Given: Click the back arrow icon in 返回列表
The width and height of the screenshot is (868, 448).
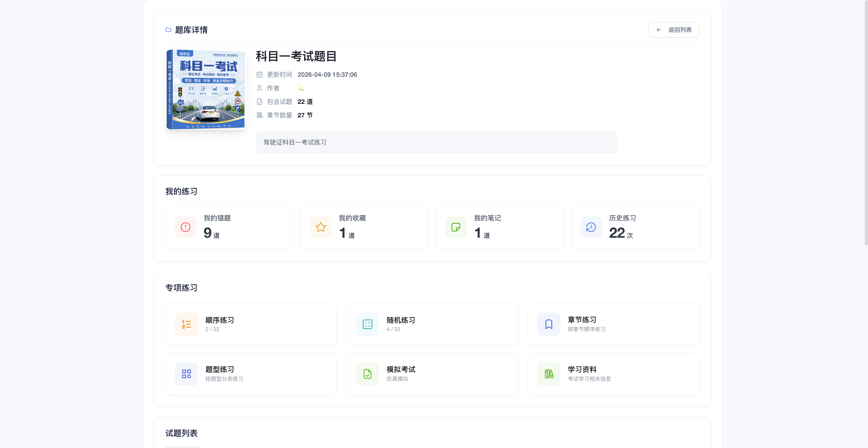Looking at the screenshot, I should [659, 30].
